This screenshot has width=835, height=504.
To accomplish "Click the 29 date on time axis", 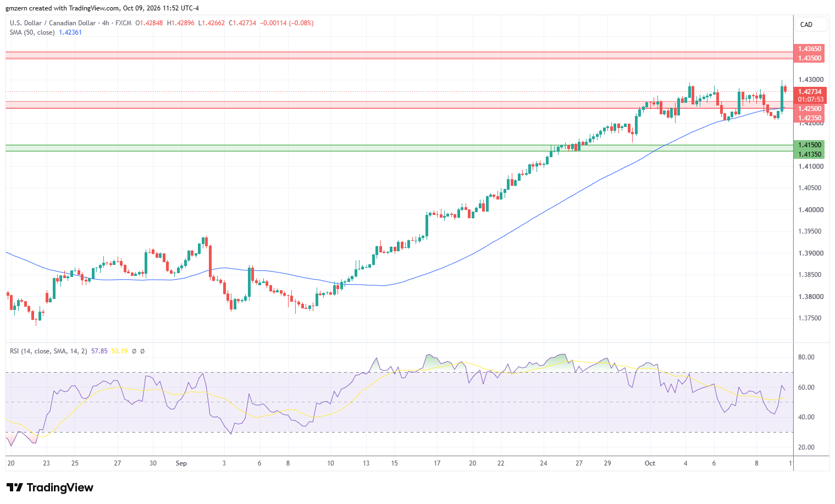I will 607,463.
